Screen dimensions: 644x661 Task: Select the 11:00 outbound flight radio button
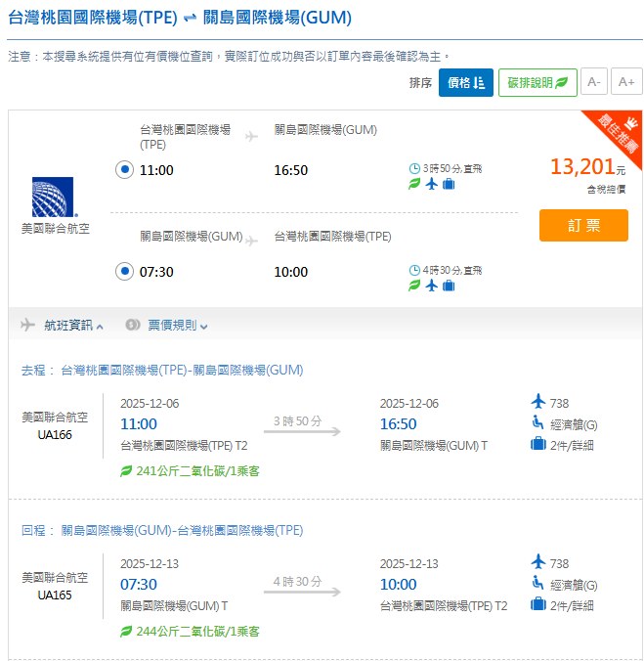coord(124,170)
